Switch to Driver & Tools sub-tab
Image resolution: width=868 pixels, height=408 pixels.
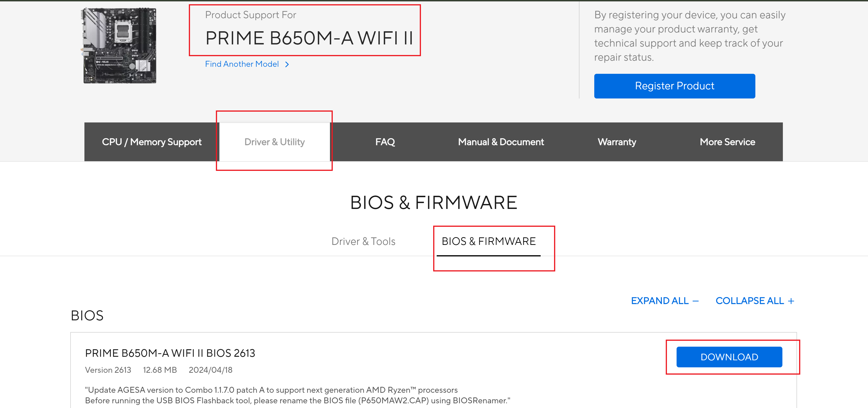[x=363, y=241]
